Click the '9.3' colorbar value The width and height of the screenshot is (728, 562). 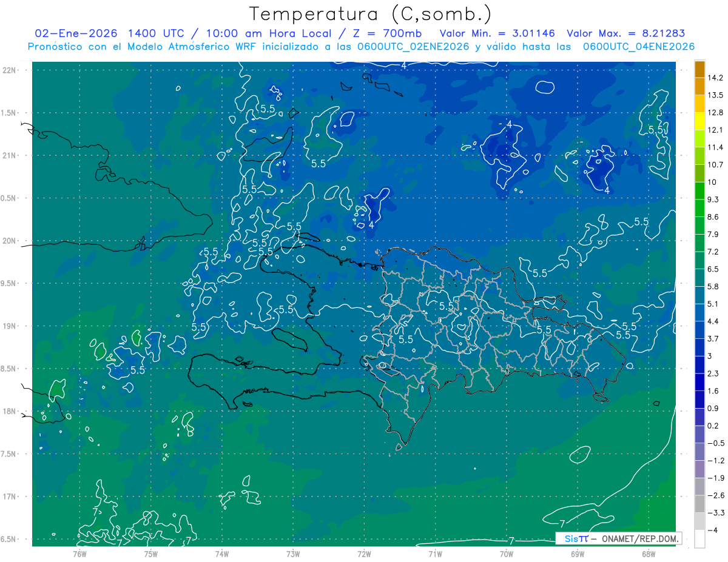point(713,199)
